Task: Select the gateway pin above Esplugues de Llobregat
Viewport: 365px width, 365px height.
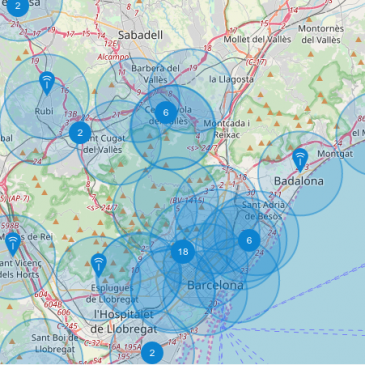Action: click(99, 265)
